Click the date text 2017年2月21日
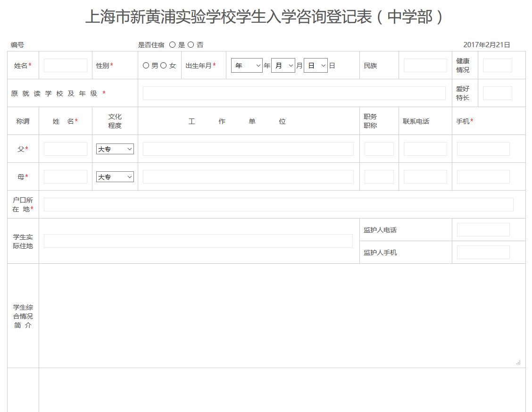Viewport: 532px width, 412px height. (x=487, y=45)
